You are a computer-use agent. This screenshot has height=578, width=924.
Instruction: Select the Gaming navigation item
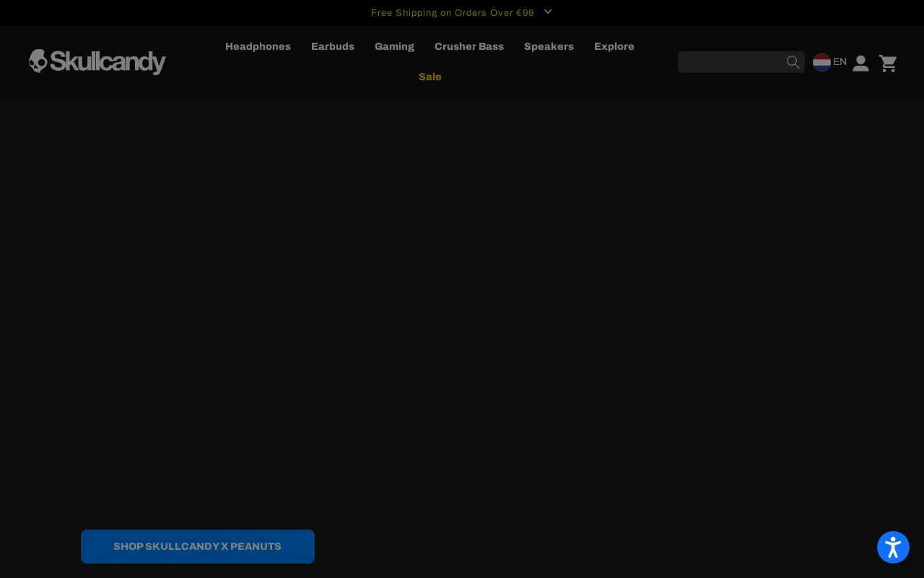coord(394,46)
